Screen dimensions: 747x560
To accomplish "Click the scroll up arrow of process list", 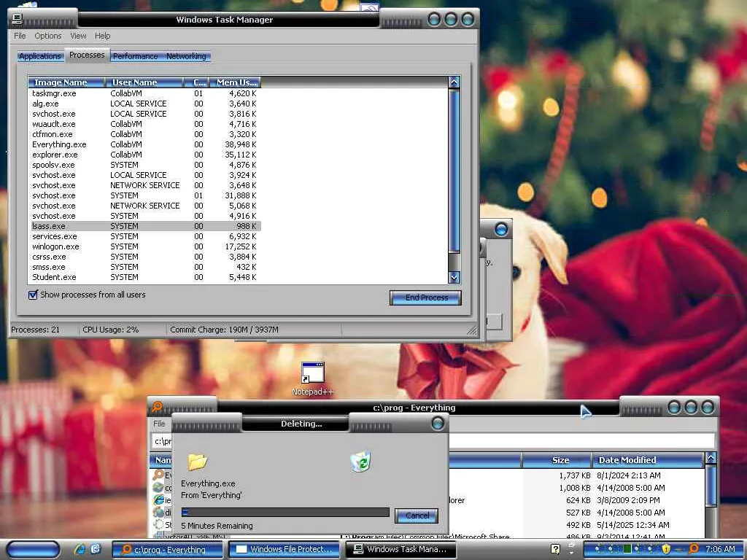I will 454,82.
